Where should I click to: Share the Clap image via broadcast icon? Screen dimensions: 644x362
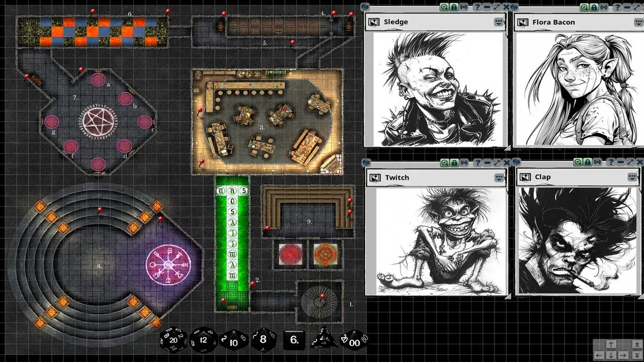tap(598, 162)
